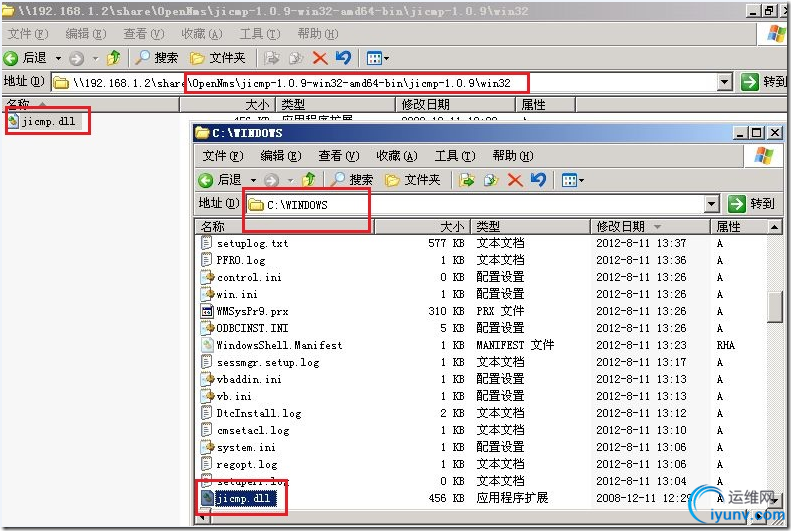The width and height of the screenshot is (791, 531).
Task: Select jicmp.dll in network share window
Action: coord(42,121)
